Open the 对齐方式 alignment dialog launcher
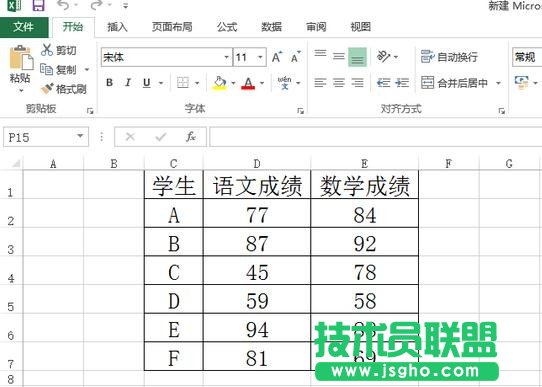Image resolution: width=542 pixels, height=387 pixels. pyautogui.click(x=502, y=111)
